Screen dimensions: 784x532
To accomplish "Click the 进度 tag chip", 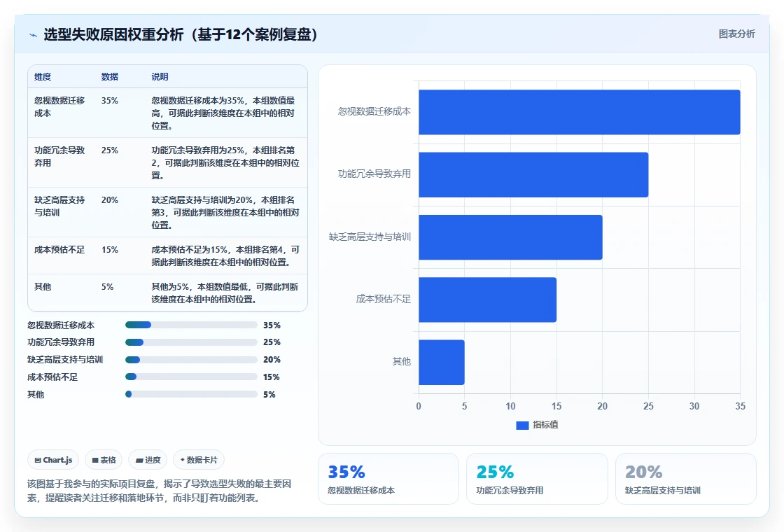I will (148, 460).
